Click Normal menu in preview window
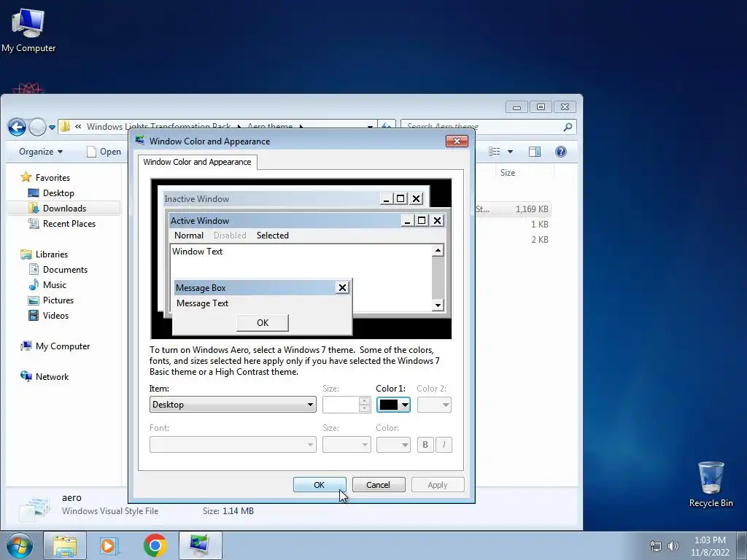Viewport: 747px width, 560px height. coord(189,236)
